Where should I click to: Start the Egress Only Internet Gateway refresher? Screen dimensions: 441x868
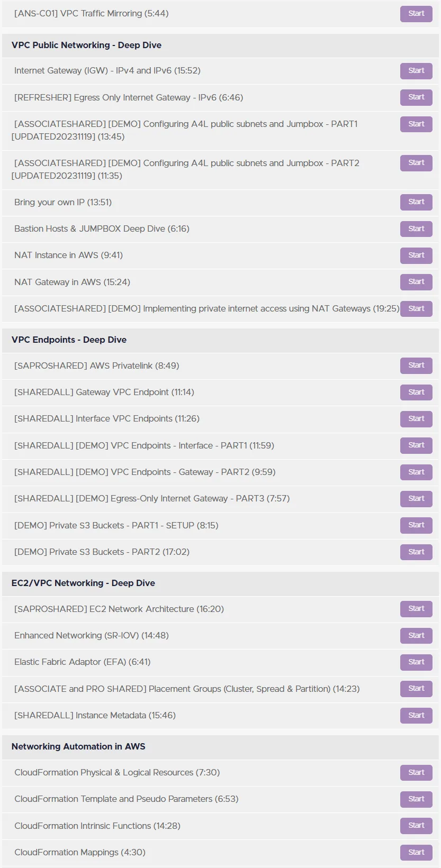pos(416,97)
